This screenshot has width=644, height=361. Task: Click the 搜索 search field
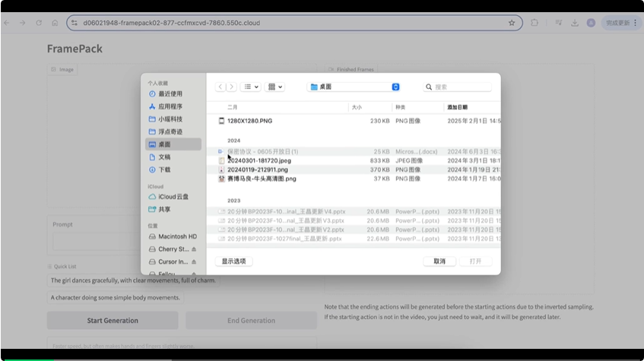[457, 87]
